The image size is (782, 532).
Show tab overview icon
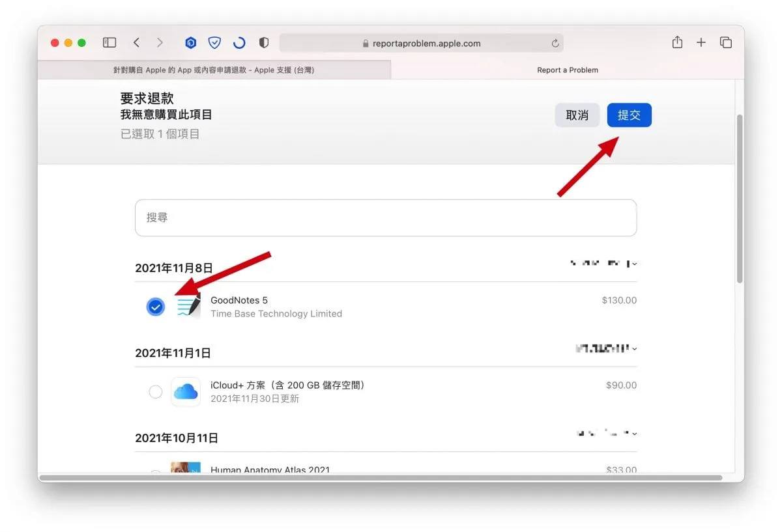[x=725, y=43]
